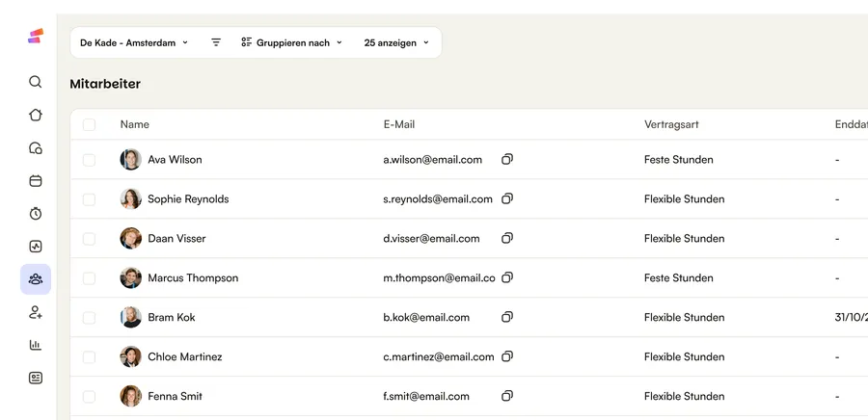Image resolution: width=868 pixels, height=420 pixels.
Task: Click the email c.martinez@email.com
Action: (439, 356)
